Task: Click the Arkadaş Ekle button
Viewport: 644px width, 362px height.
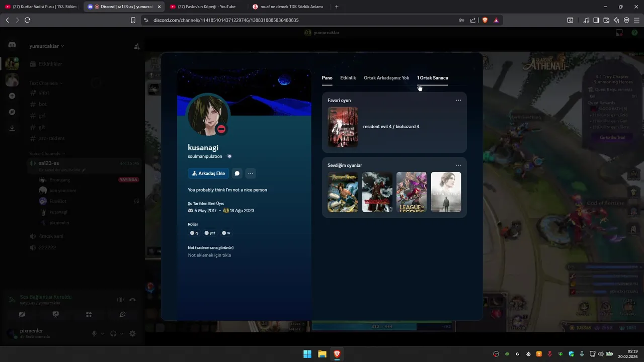Action: pos(208,173)
